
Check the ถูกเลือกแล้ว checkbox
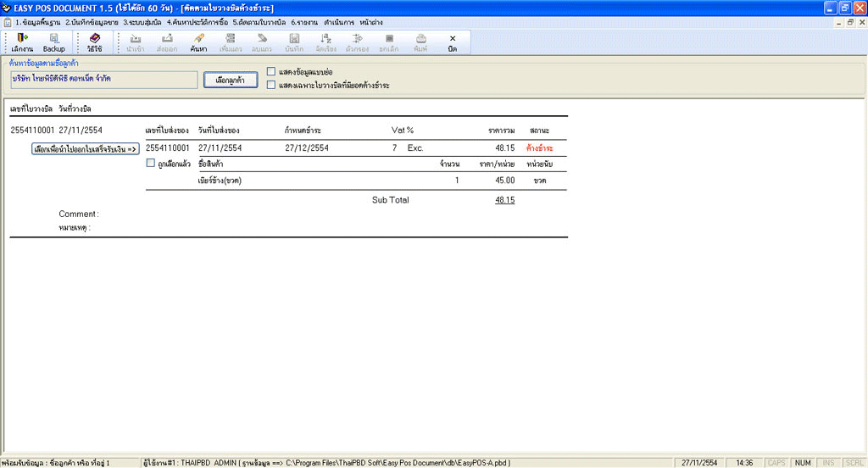pyautogui.click(x=151, y=163)
